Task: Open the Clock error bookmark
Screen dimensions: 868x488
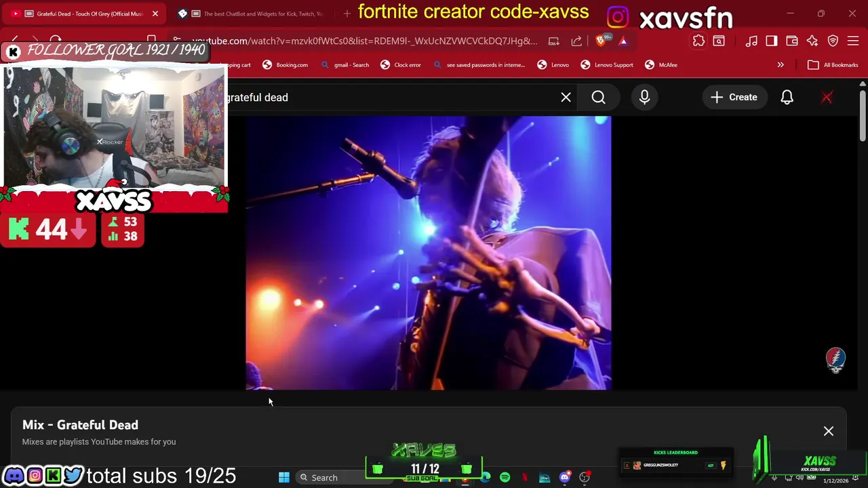Action: 401,65
